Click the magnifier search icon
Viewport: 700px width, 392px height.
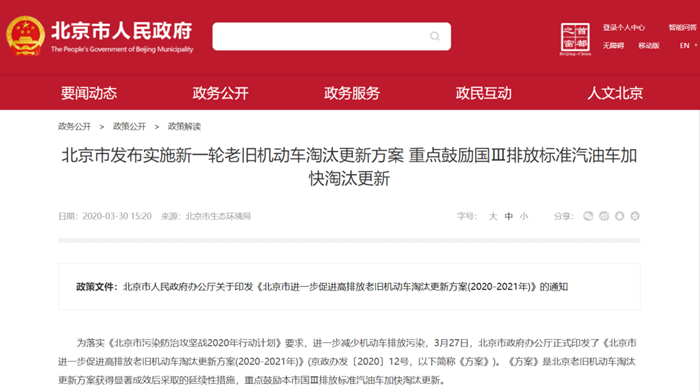[435, 36]
